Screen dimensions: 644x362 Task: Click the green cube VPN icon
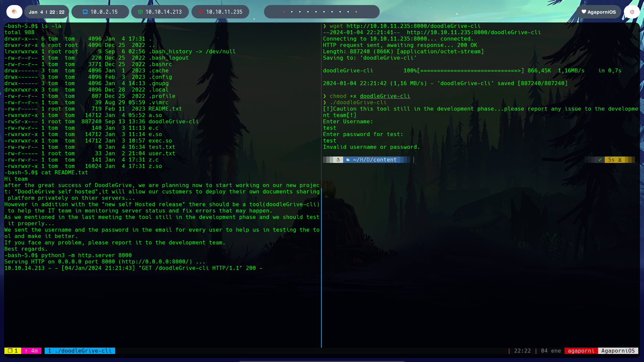(140, 12)
